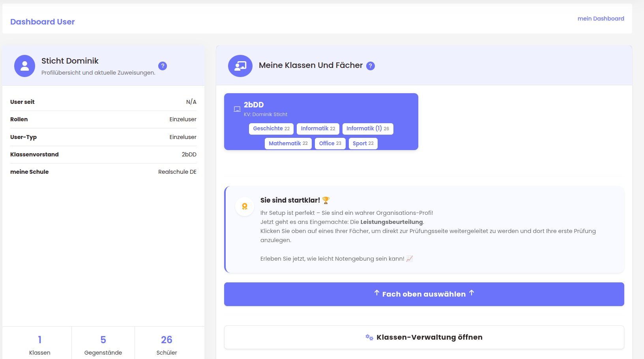644x359 pixels.
Task: Click the 2bDD class heading
Action: tap(253, 105)
